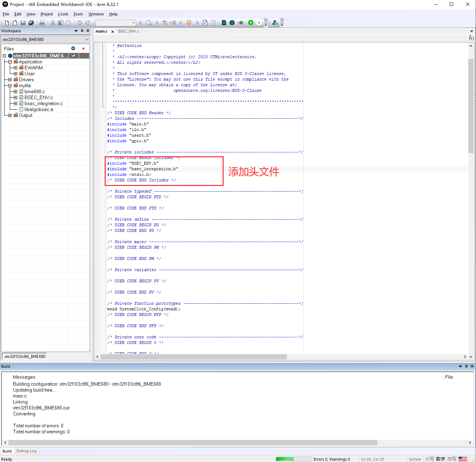Screen dimensions: 476x462
Task: Compile the current source file
Action: click(x=224, y=22)
